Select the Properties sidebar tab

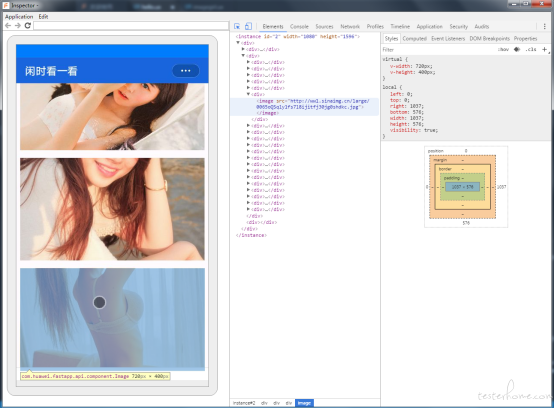click(x=525, y=39)
